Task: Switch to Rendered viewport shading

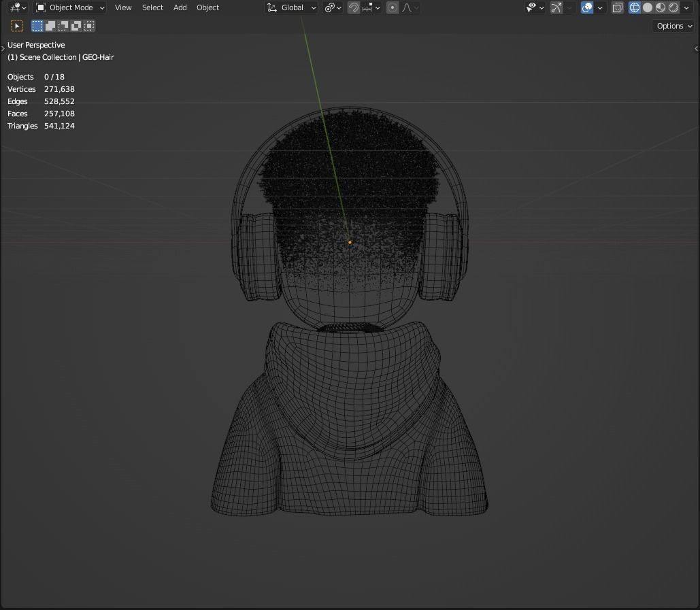Action: [673, 7]
